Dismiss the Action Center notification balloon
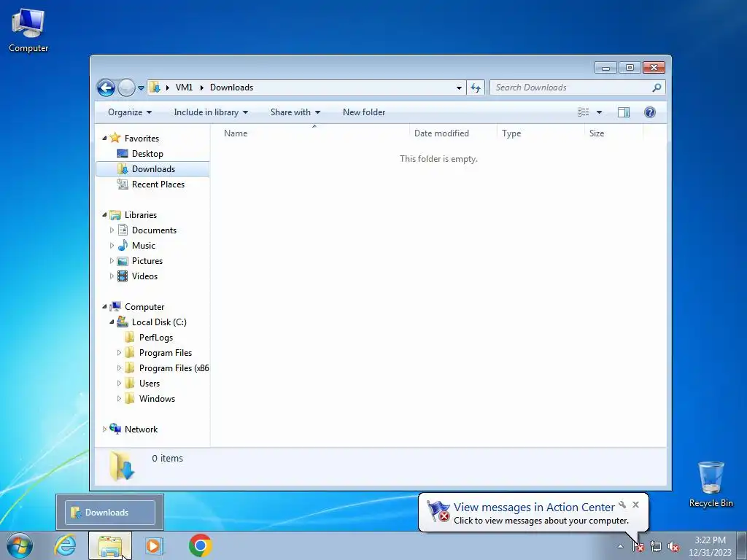Screen dimensions: 747x560 (635, 505)
